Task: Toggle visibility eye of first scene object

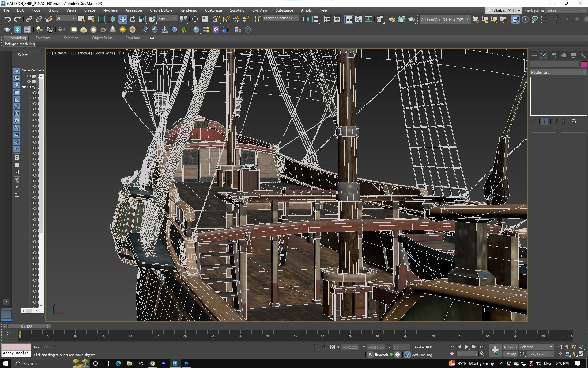Action: coord(29,76)
